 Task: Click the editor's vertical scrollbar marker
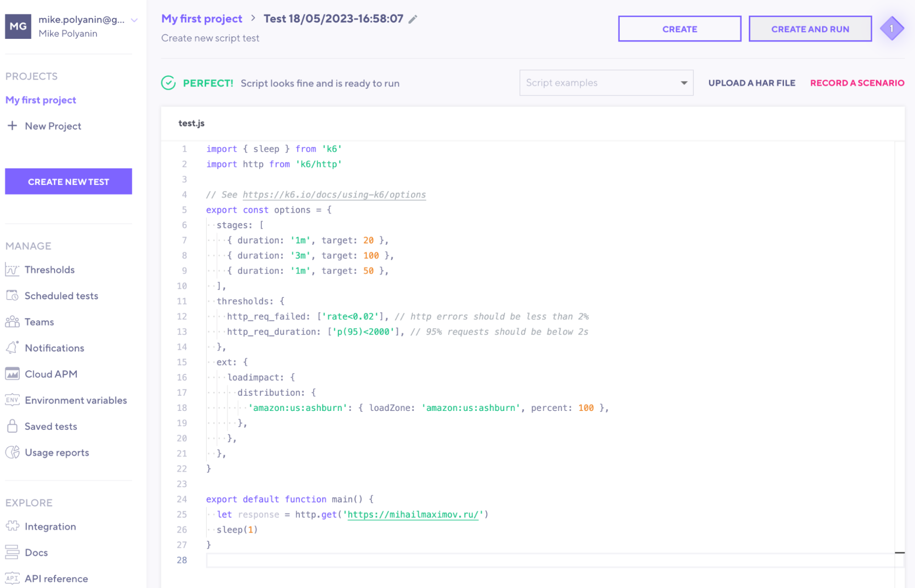(899, 553)
